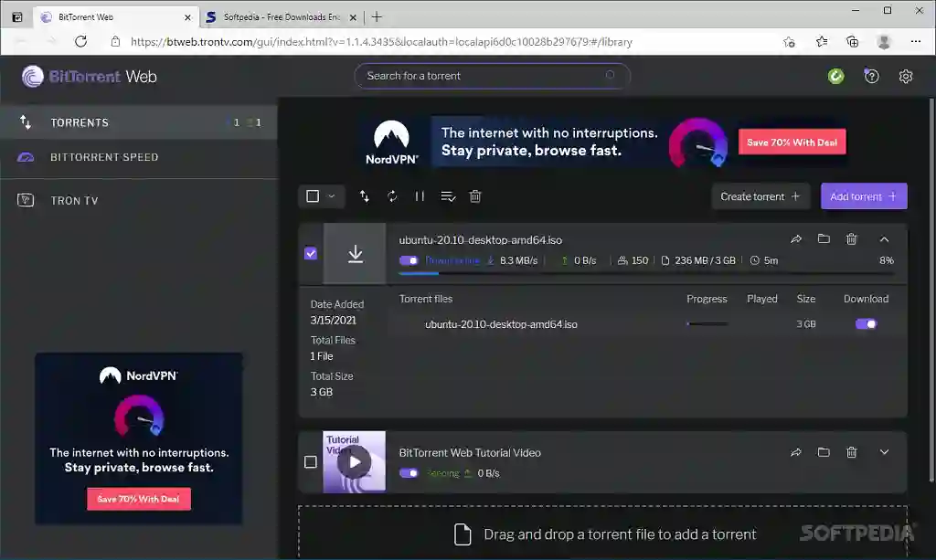This screenshot has height=560, width=936.
Task: Toggle the Tutorial Video Seeding switch
Action: (x=409, y=473)
